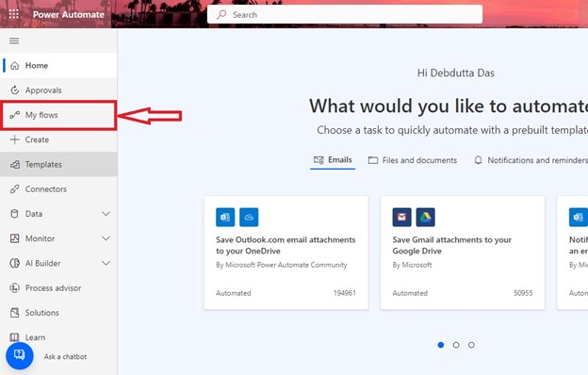Collapse the navigation with hamburger icon
This screenshot has width=588, height=375.
pyautogui.click(x=14, y=41)
